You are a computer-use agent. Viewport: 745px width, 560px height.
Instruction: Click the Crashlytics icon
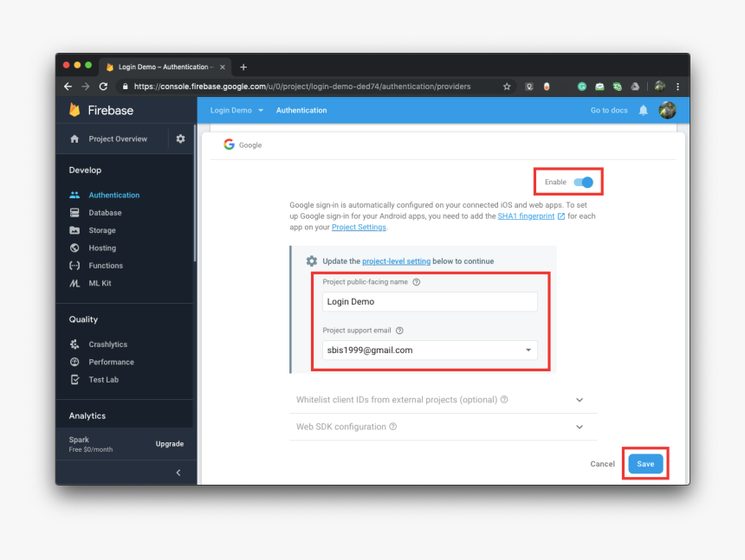(74, 344)
